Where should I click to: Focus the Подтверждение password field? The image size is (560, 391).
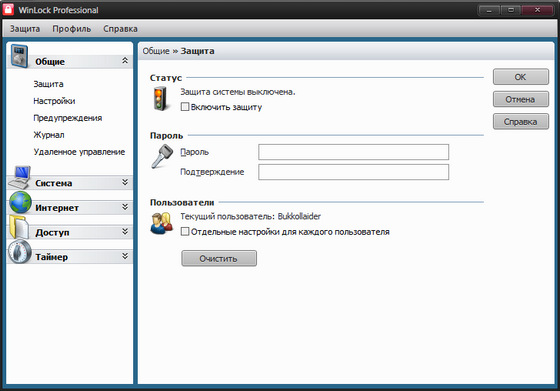[353, 172]
